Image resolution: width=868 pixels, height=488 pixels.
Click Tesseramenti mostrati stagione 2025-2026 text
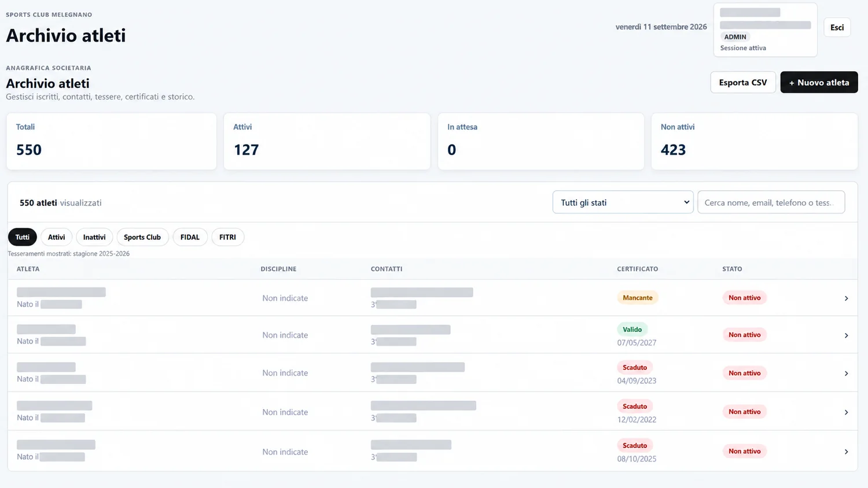pyautogui.click(x=69, y=254)
